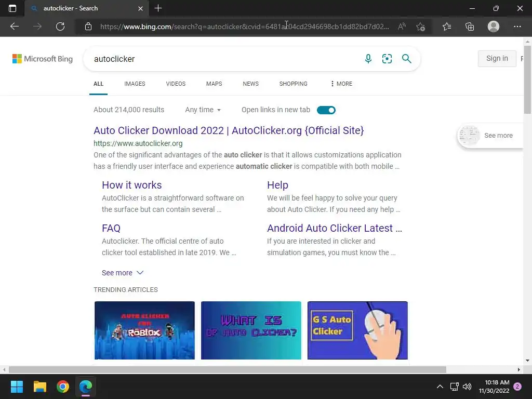View site info lock icon
The height and width of the screenshot is (399, 532).
(x=88, y=26)
